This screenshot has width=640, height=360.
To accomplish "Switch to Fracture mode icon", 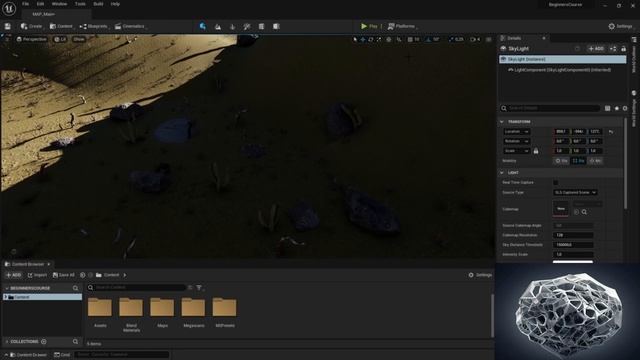I will (x=276, y=27).
